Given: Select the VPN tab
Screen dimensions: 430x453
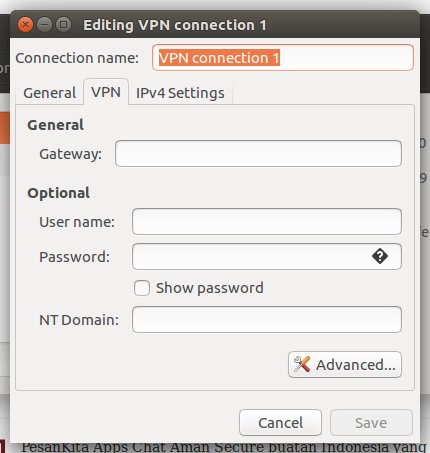Looking at the screenshot, I should 106,92.
